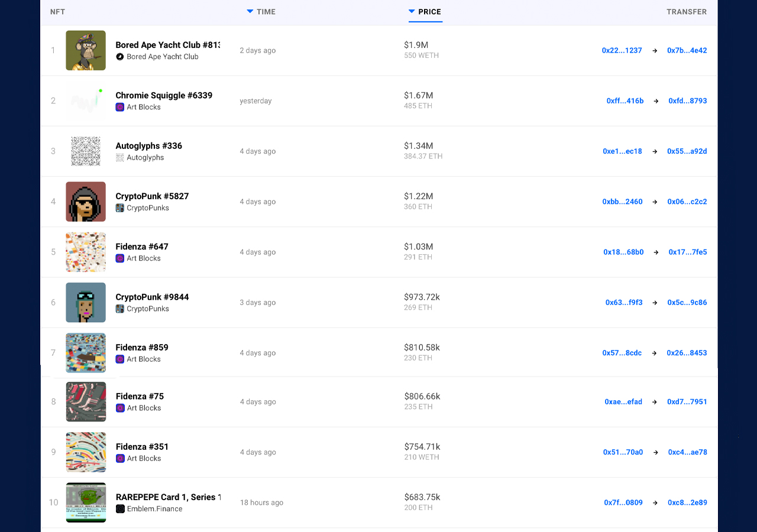757x532 pixels.
Task: Open the CryptoPunk #9844 thumbnail
Action: pos(86,303)
